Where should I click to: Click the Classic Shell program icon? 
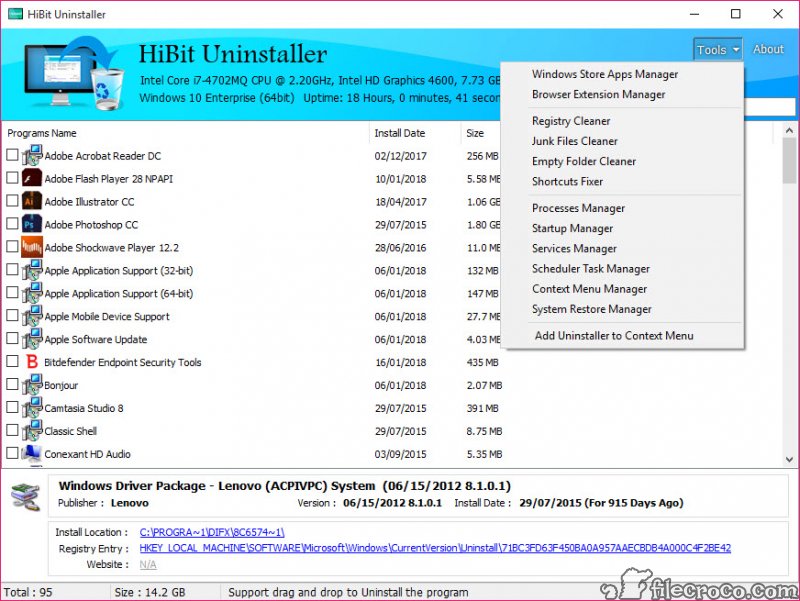pyautogui.click(x=32, y=431)
